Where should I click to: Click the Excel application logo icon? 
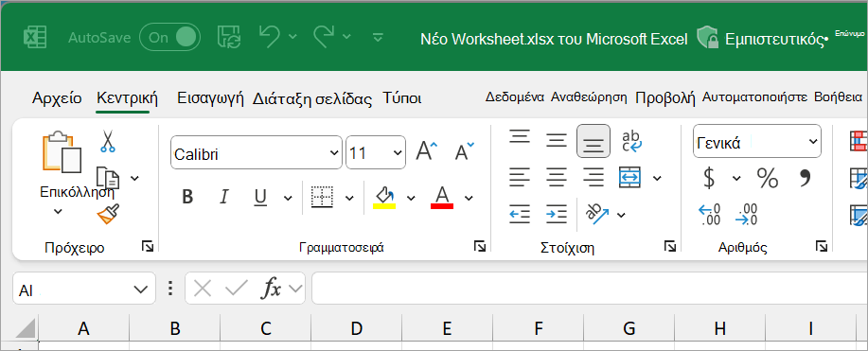[35, 38]
